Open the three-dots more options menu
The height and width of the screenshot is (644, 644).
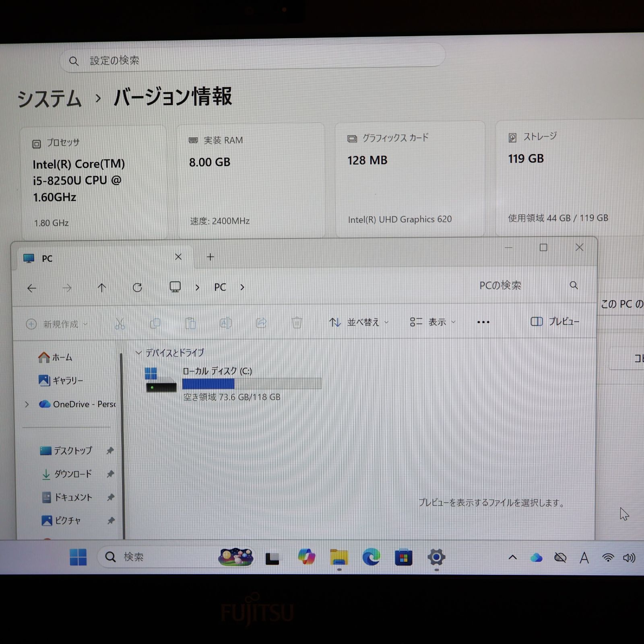pos(483,322)
